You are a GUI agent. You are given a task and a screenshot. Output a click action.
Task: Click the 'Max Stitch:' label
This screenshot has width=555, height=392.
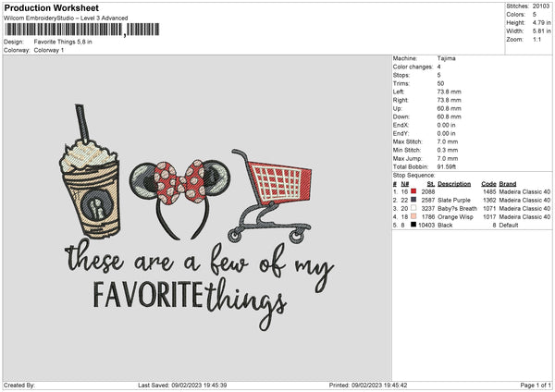[407, 141]
